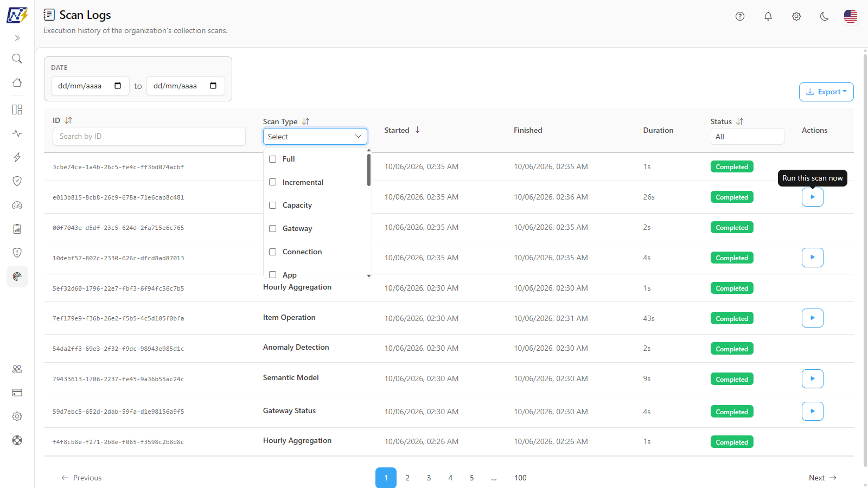Check the Connection scan type option
868x488 pixels.
[273, 252]
